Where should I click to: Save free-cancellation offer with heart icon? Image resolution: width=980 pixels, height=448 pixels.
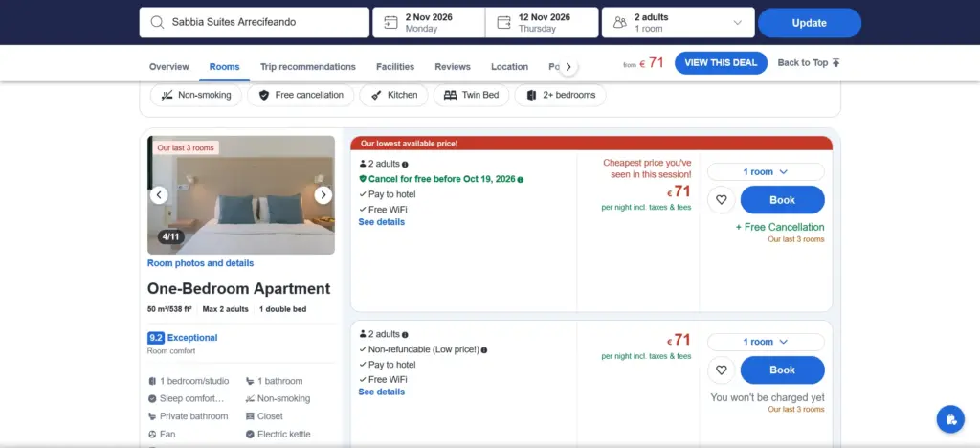click(722, 200)
